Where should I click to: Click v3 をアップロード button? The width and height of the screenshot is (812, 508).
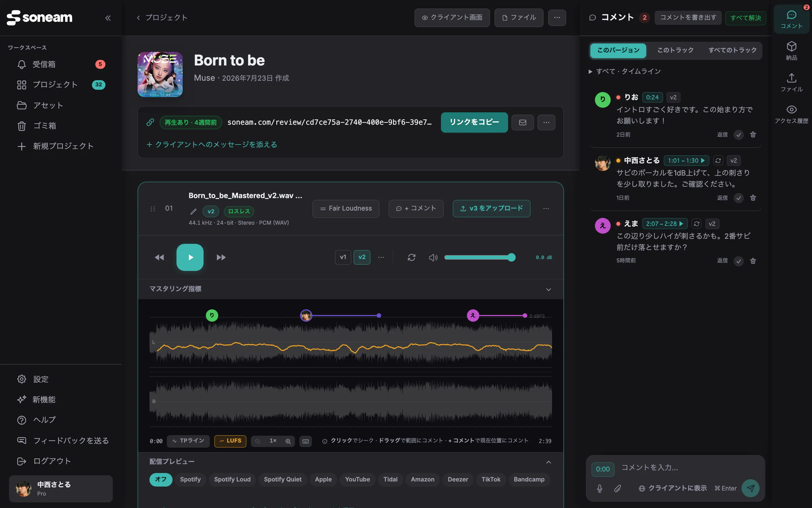(x=491, y=209)
